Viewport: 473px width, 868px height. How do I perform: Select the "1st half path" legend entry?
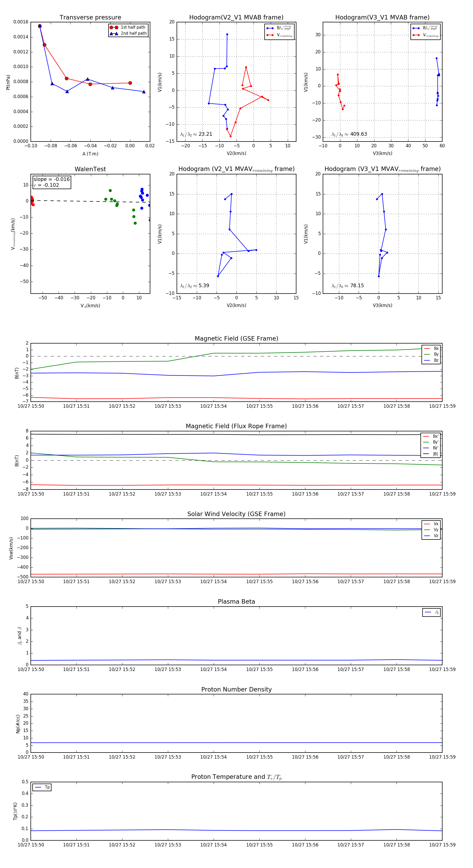[128, 27]
